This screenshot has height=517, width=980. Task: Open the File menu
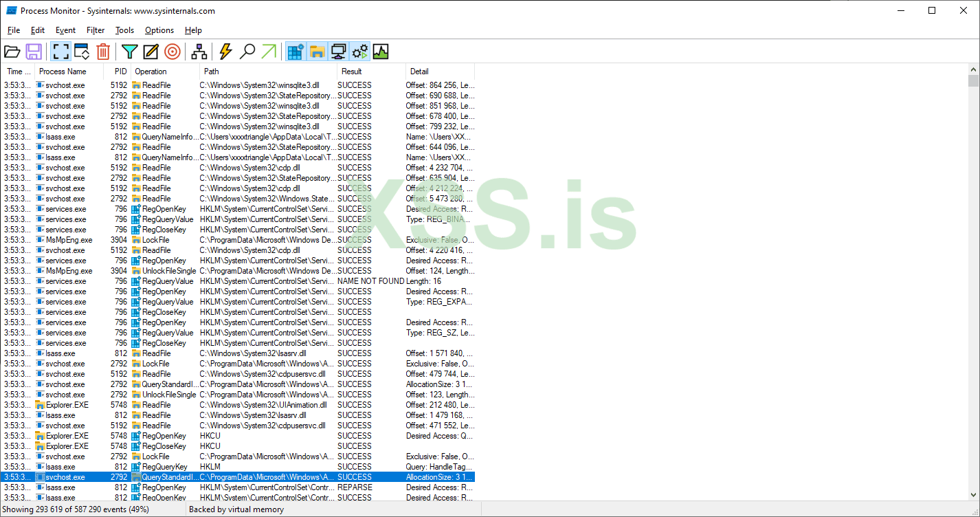point(14,30)
